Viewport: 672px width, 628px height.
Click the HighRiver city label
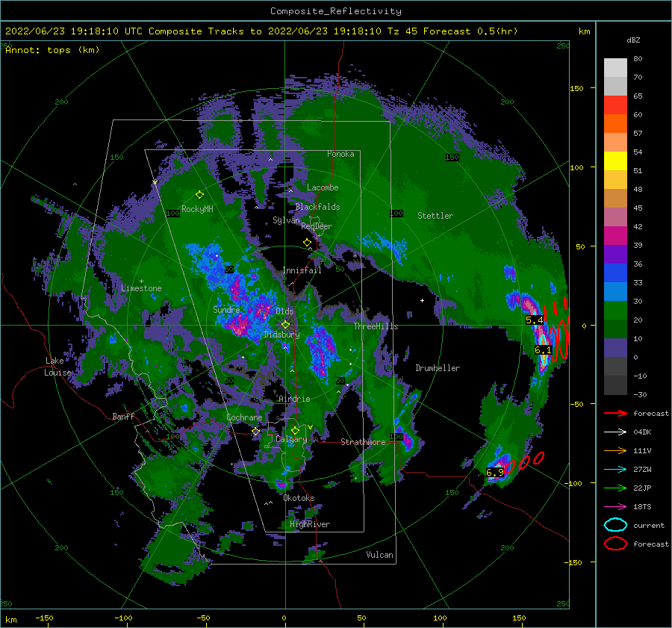click(x=310, y=524)
